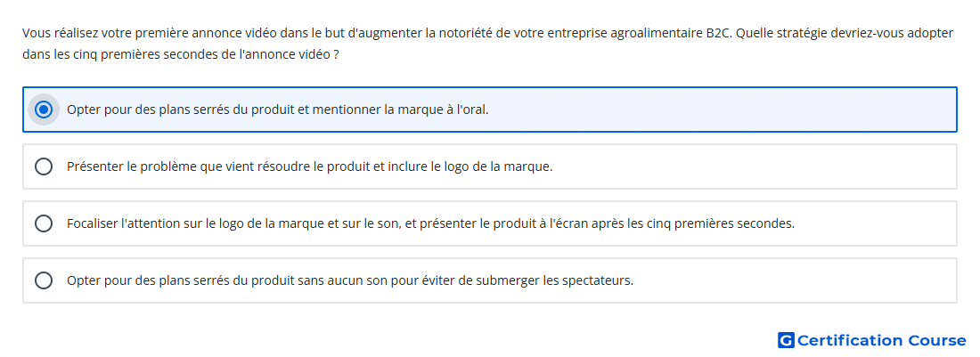Click answer text 'Opter pour des plans serrés… à l'oral'
Screen dimensions: 980x357
[x=277, y=110]
